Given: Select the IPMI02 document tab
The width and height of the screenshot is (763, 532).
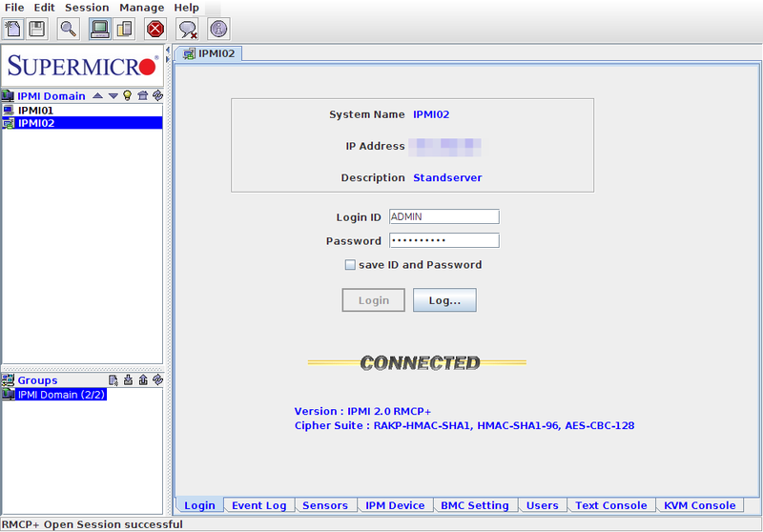Looking at the screenshot, I should 209,53.
